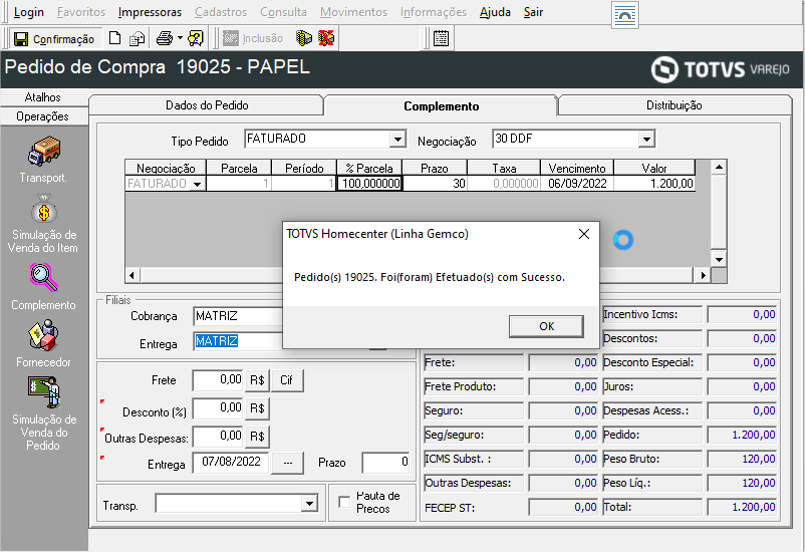Click the Peso Bruto value 120,00

[742, 459]
